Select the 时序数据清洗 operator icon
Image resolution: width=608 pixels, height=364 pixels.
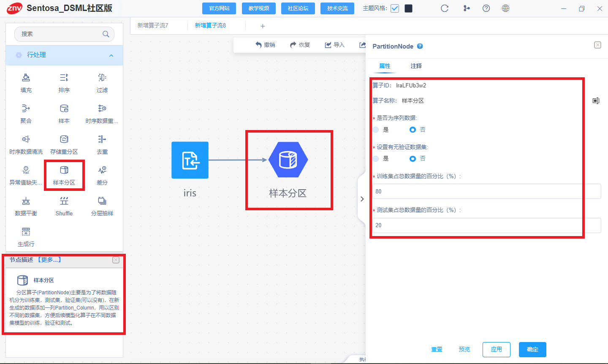pos(26,139)
